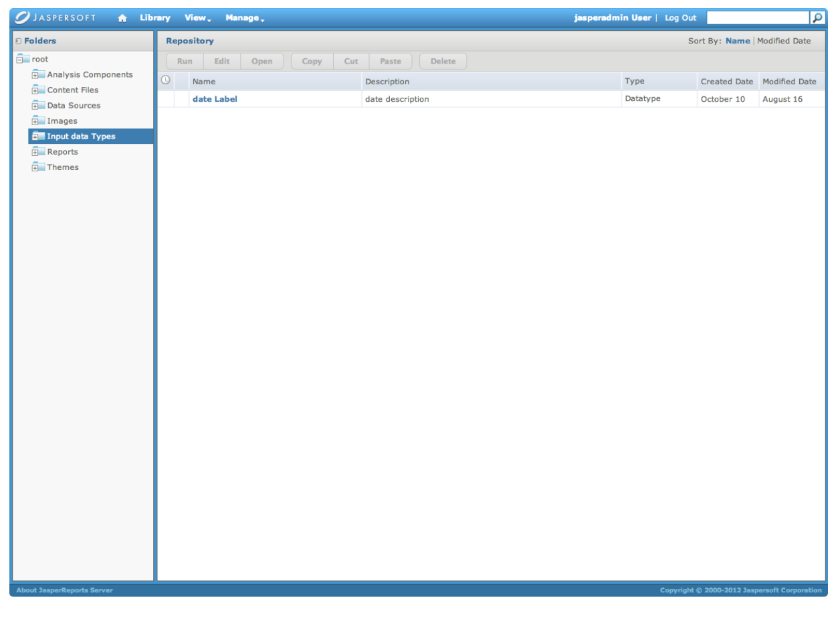Collapse the root folder node
Image resolution: width=840 pixels, height=617 pixels.
click(19, 60)
